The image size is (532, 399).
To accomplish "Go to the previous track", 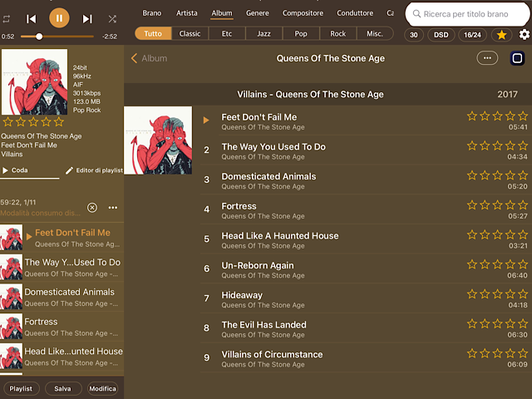I will click(31, 18).
